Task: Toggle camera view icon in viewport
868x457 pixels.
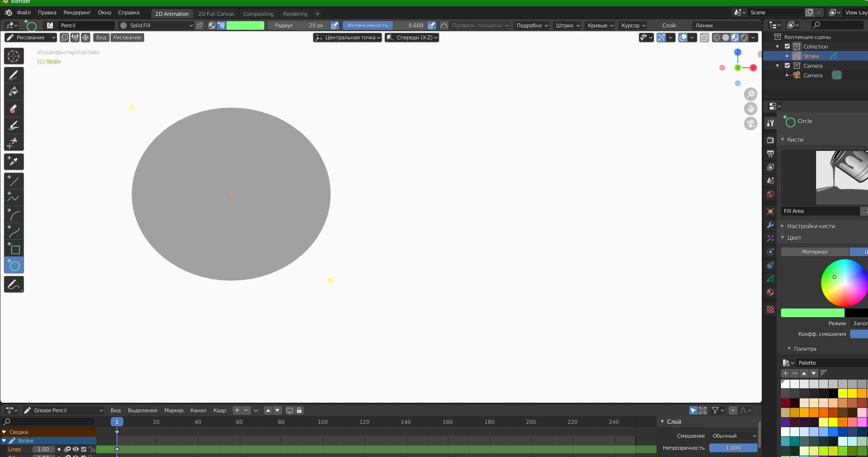Action: coord(751,124)
